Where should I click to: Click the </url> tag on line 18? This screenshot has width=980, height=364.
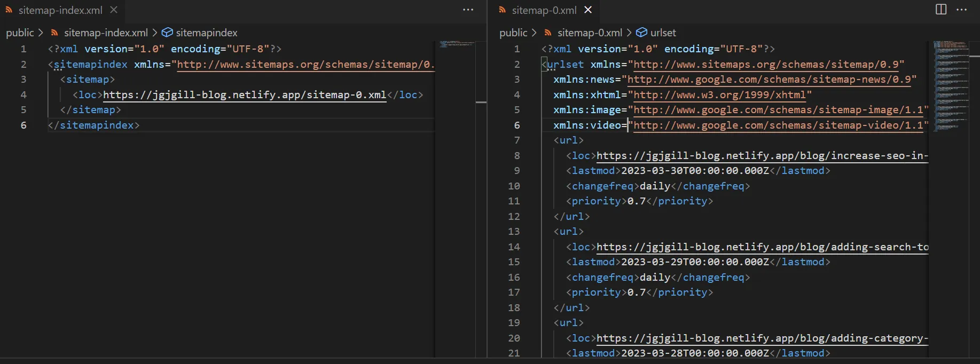click(571, 307)
